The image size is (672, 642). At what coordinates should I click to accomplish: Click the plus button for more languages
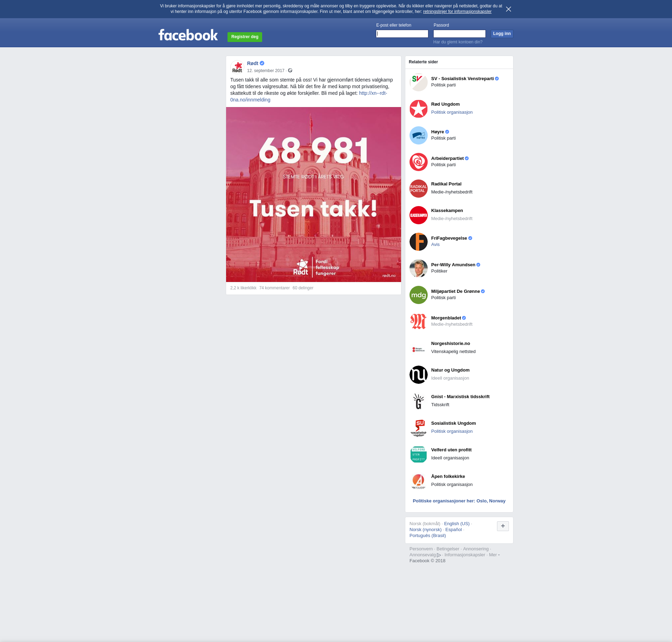[x=503, y=526]
